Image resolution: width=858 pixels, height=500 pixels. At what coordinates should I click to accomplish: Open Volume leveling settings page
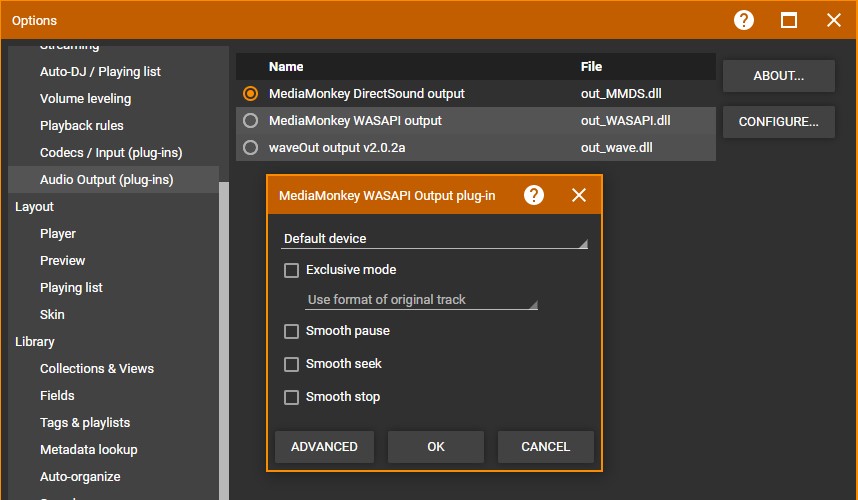click(x=85, y=99)
